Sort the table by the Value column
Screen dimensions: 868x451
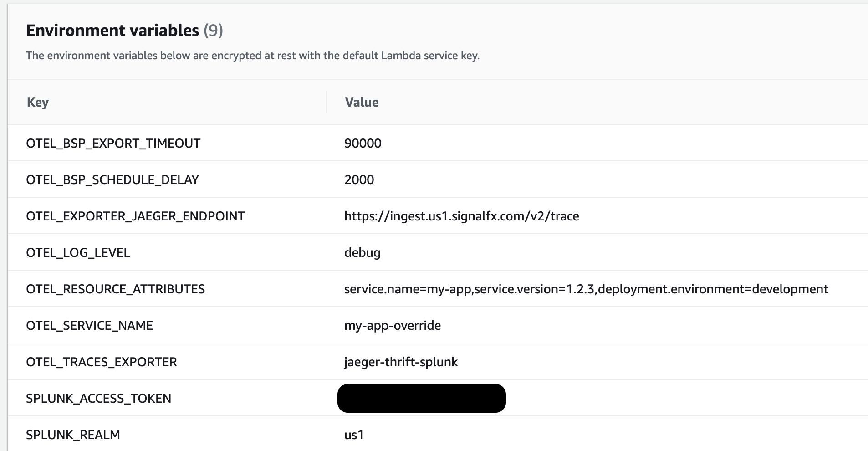point(362,102)
